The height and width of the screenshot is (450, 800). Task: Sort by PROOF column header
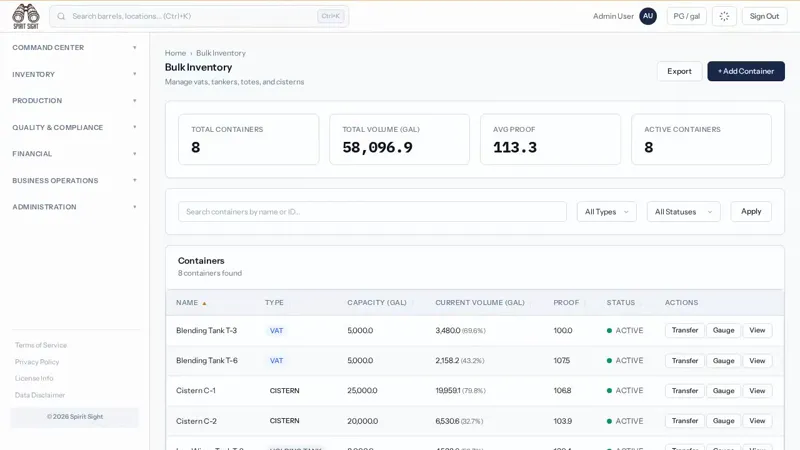(x=566, y=303)
